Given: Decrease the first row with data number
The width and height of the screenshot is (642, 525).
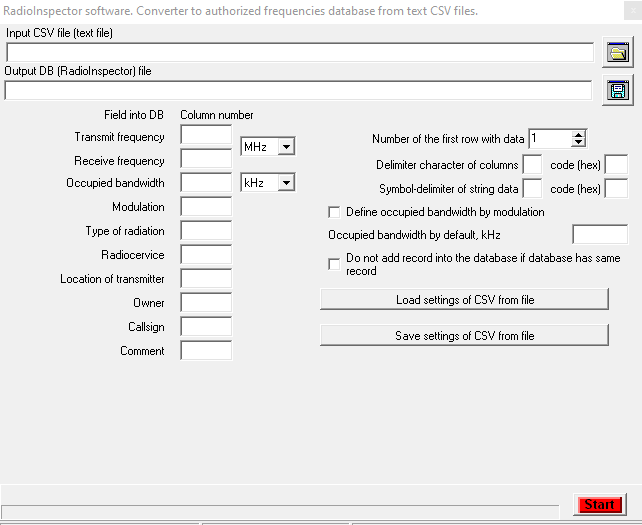Looking at the screenshot, I should click(x=578, y=142).
